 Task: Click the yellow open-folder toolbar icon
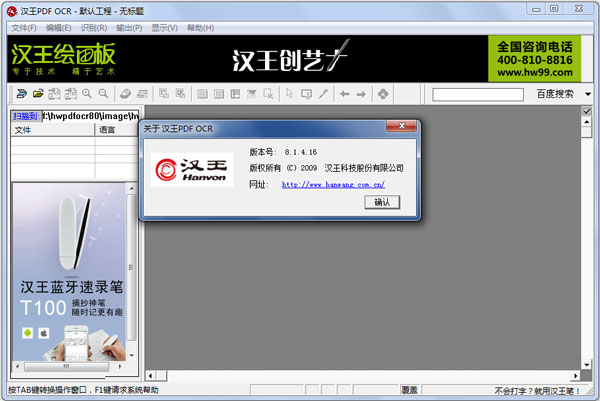[x=38, y=94]
